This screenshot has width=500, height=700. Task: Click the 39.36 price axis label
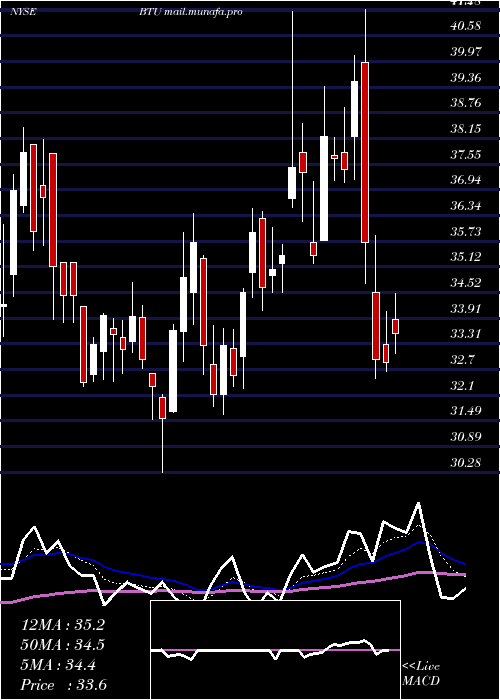click(x=466, y=78)
